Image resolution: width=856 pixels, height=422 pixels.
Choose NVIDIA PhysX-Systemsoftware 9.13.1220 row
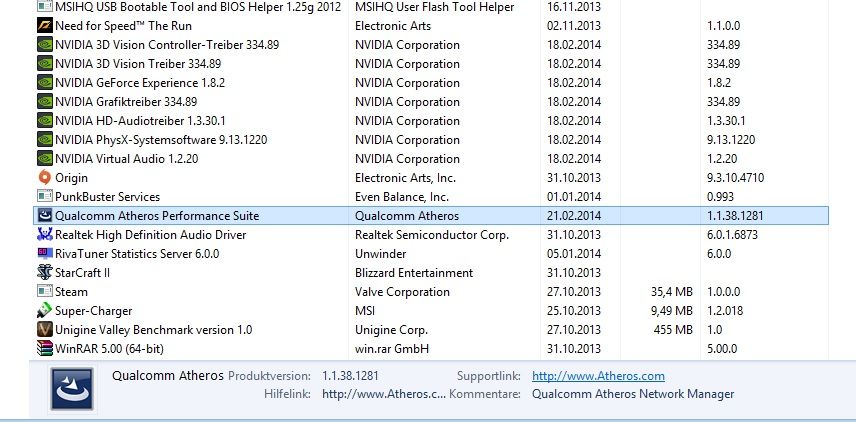tap(431, 140)
